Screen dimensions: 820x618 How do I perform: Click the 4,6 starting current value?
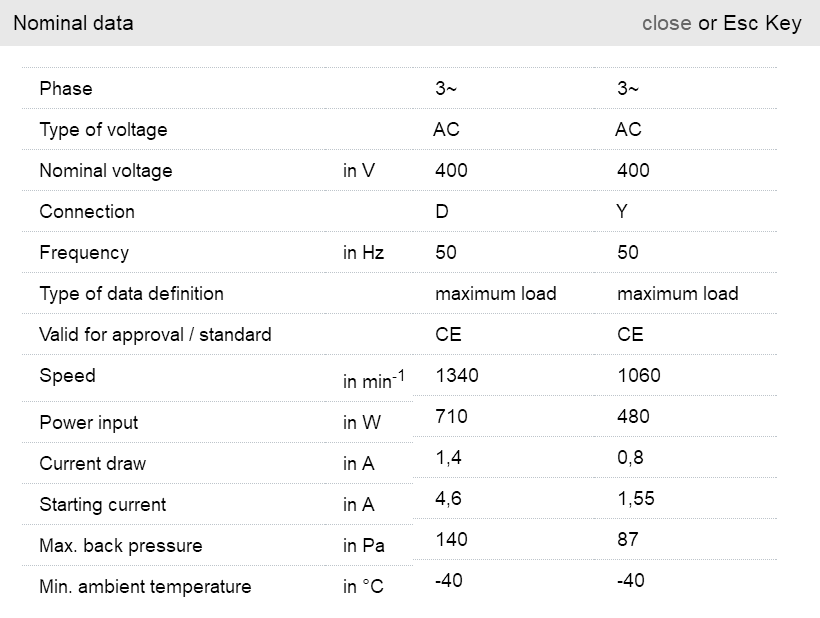point(447,498)
